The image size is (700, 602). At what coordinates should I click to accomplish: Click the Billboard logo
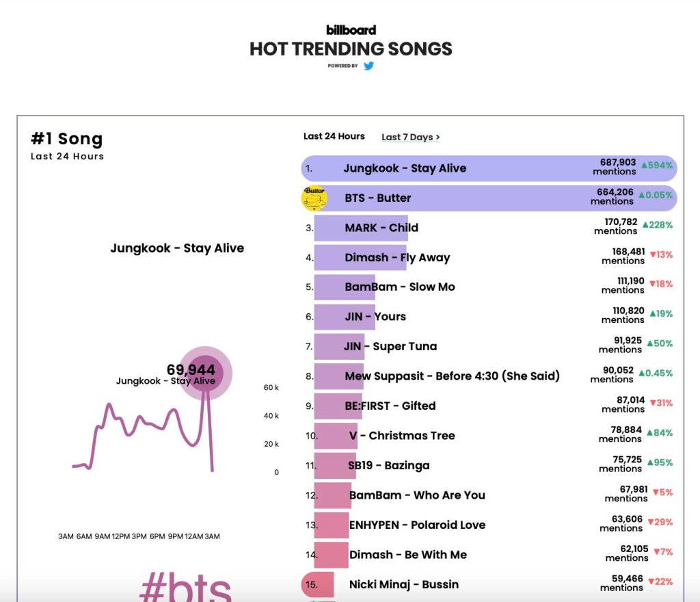click(351, 30)
